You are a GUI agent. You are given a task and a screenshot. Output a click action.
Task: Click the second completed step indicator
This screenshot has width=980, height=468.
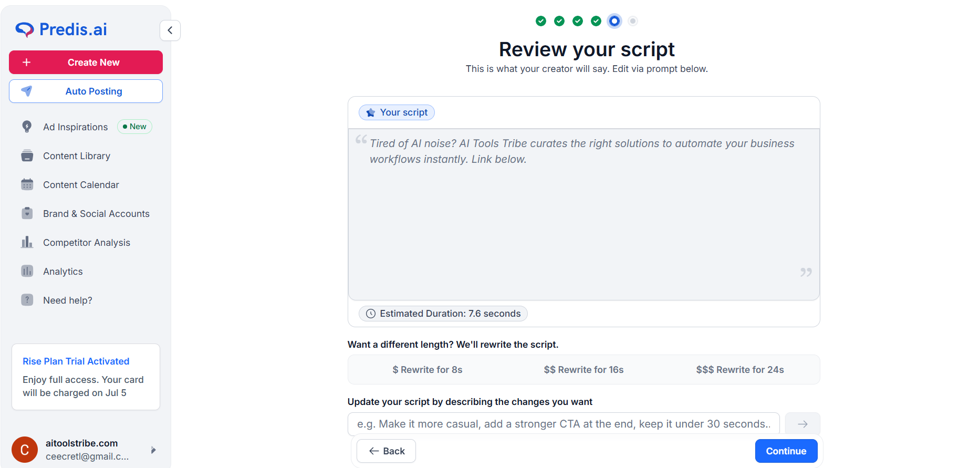[559, 21]
